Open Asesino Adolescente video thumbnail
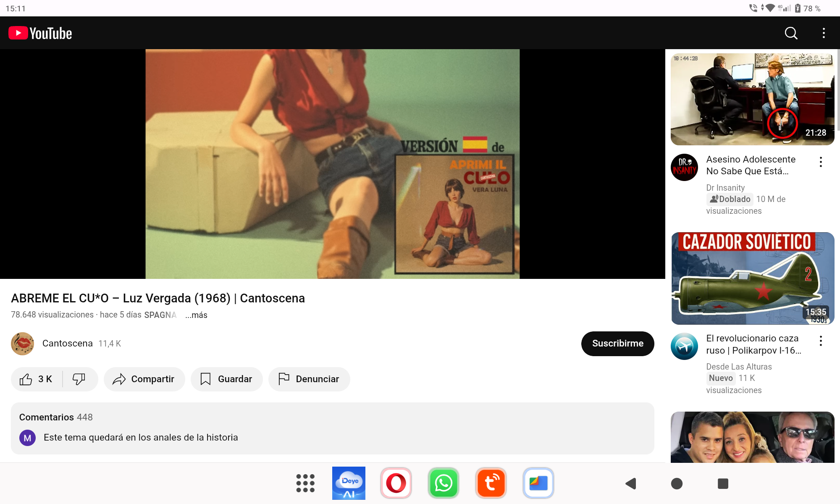This screenshot has height=504, width=840. click(753, 99)
